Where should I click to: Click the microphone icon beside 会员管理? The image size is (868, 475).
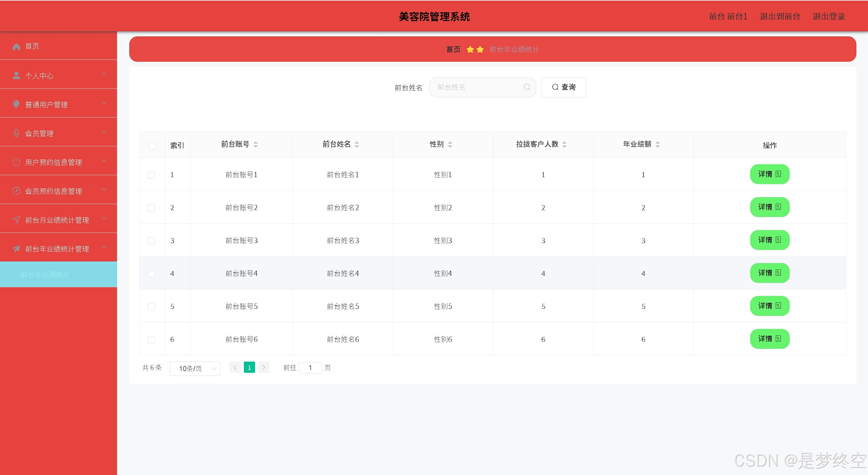click(x=16, y=133)
